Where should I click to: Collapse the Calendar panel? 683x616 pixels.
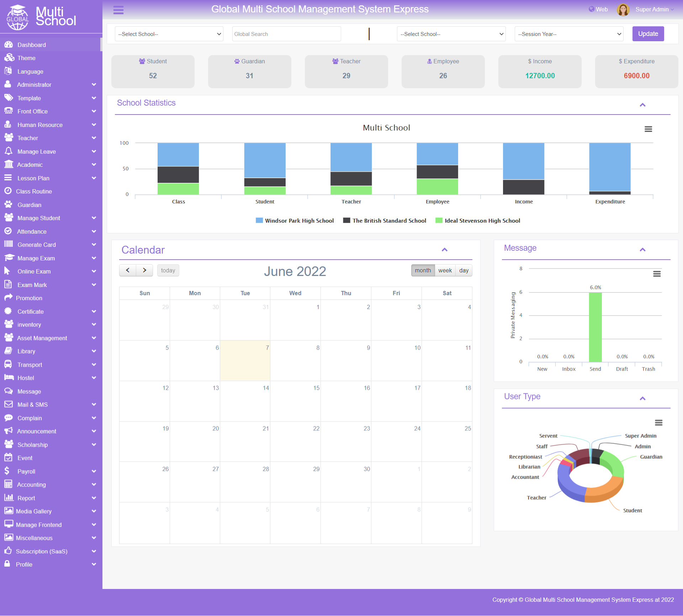pyautogui.click(x=444, y=250)
